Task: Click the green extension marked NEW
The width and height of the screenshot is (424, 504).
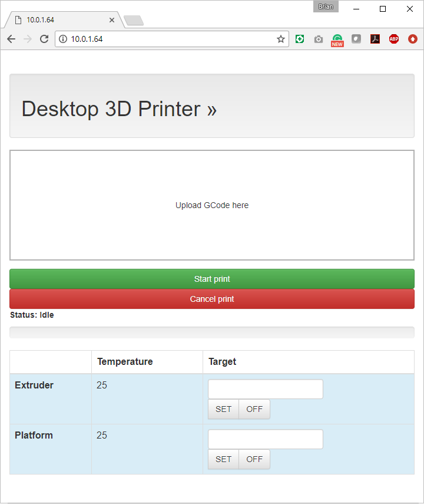Action: pos(337,39)
